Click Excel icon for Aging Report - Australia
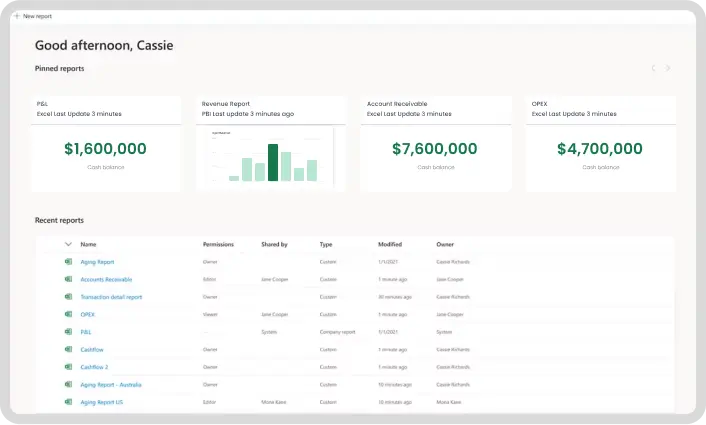 coord(68,384)
